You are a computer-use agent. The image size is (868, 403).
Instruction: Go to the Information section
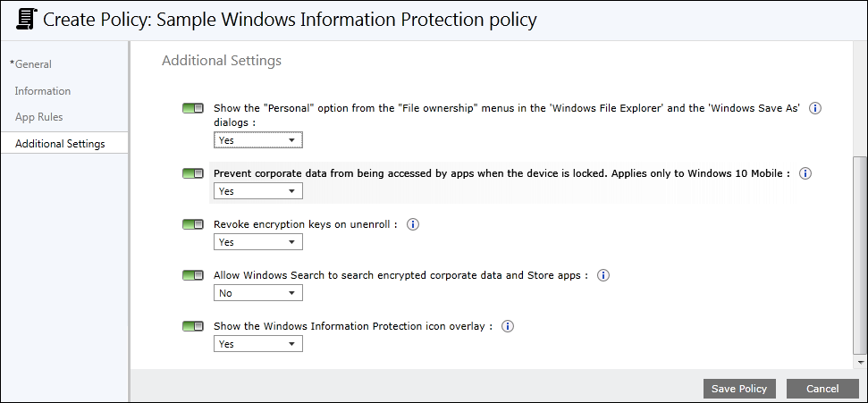pyautogui.click(x=43, y=91)
